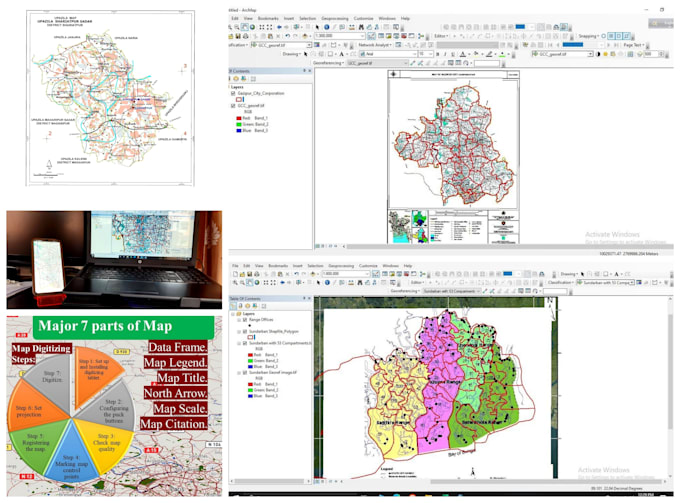Open Geoprocessing menu in upper ArcMap window
Viewport: 680px width, 503px height.
(334, 19)
